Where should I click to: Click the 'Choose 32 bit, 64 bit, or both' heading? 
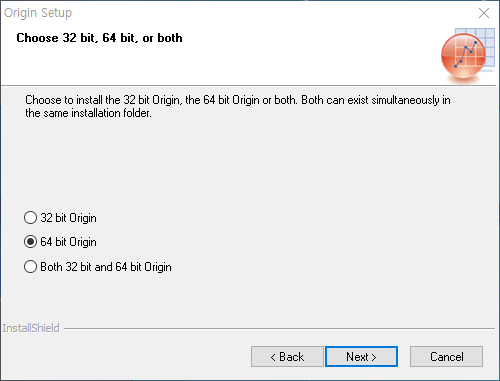[x=99, y=38]
